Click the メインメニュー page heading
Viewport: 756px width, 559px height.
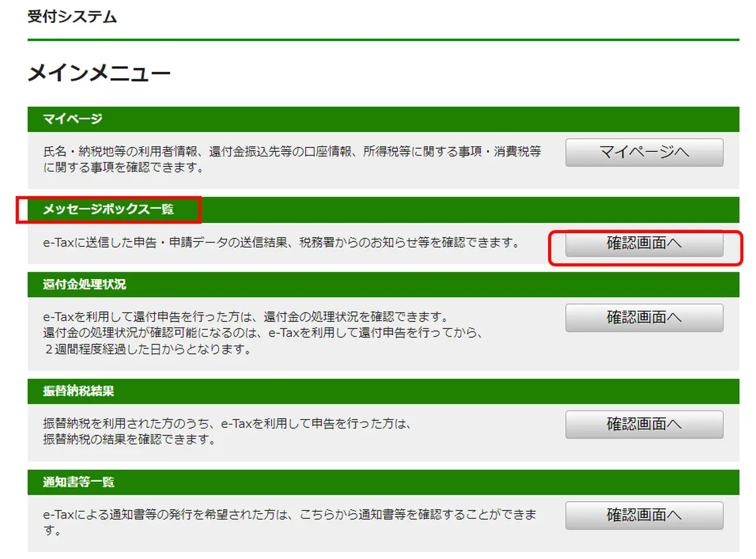coord(99,74)
